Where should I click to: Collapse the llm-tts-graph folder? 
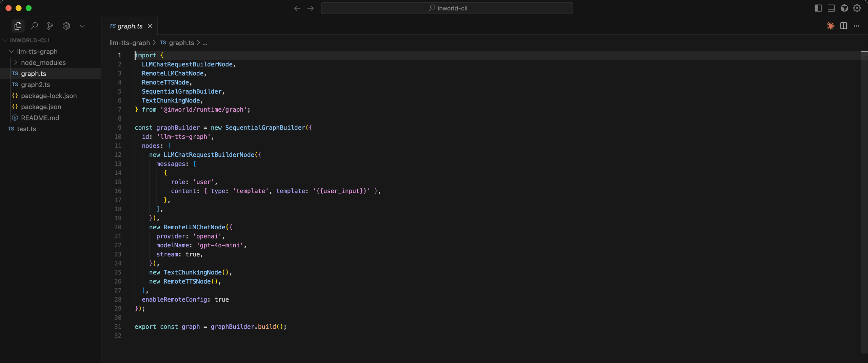(x=12, y=52)
